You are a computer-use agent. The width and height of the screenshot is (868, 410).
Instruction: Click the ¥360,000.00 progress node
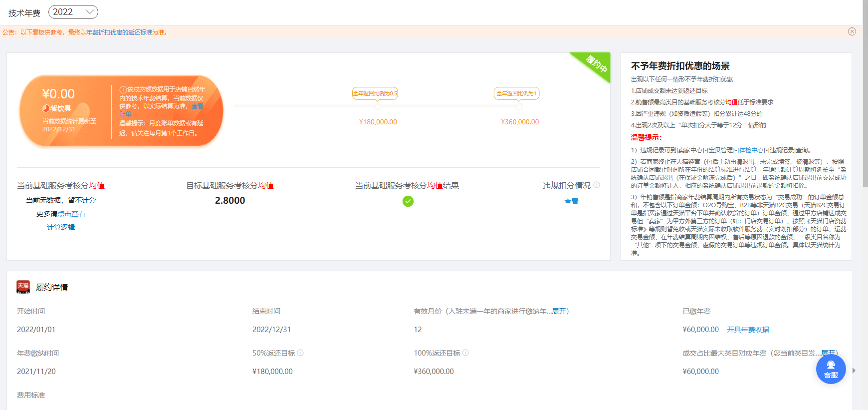[x=519, y=106]
